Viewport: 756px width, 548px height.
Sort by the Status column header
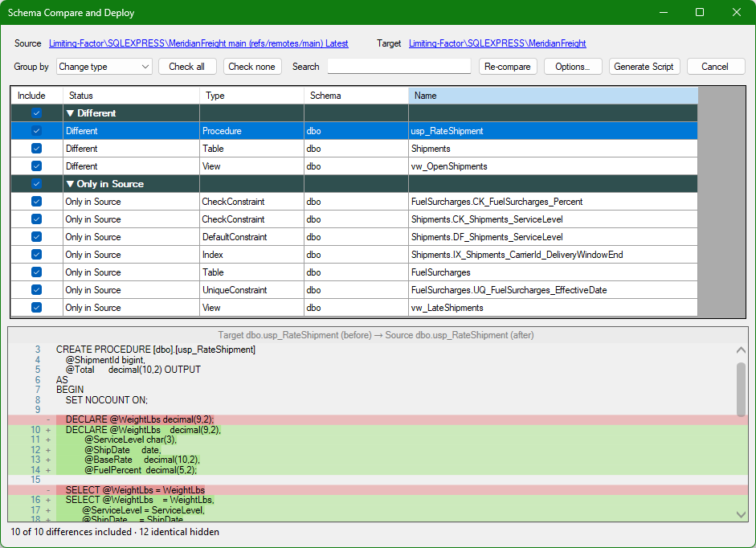131,96
